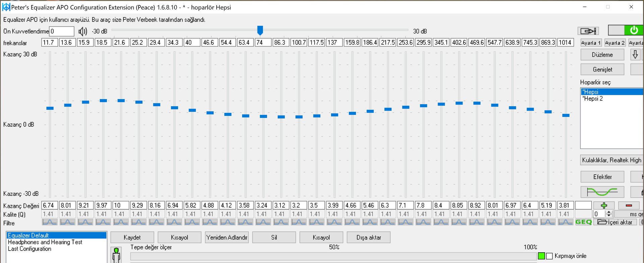This screenshot has width=644, height=263.
Task: Click the Kaydet button
Action: coord(132,237)
